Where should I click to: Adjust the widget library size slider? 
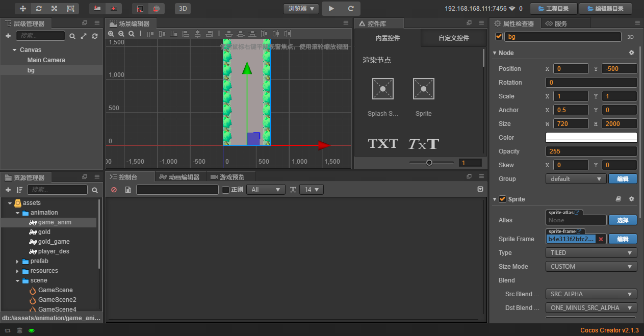429,163
